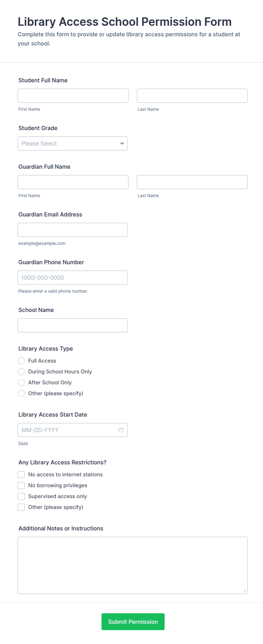
Task: Select the Full Access radio option
Action: click(21, 361)
